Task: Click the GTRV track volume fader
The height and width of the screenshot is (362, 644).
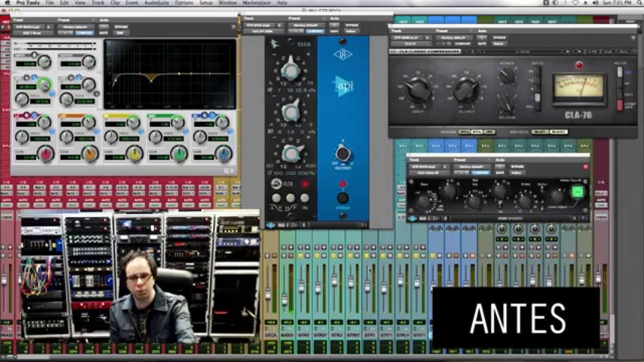Action: pos(301,287)
